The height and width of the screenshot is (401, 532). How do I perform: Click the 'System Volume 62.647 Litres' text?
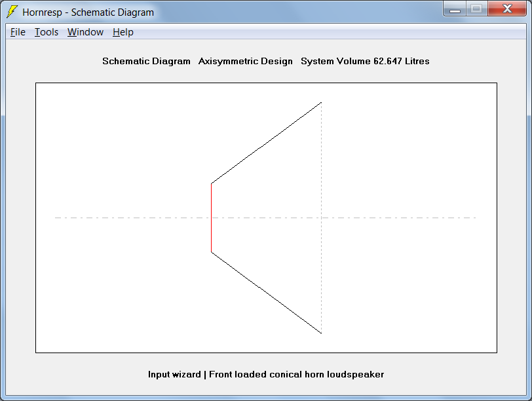[x=365, y=61]
